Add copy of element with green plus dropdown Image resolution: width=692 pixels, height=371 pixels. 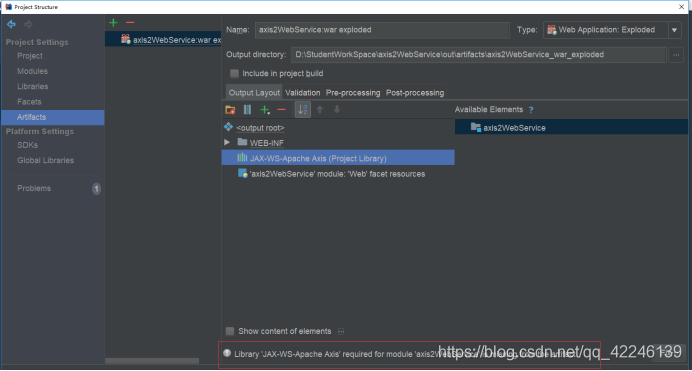coord(265,110)
